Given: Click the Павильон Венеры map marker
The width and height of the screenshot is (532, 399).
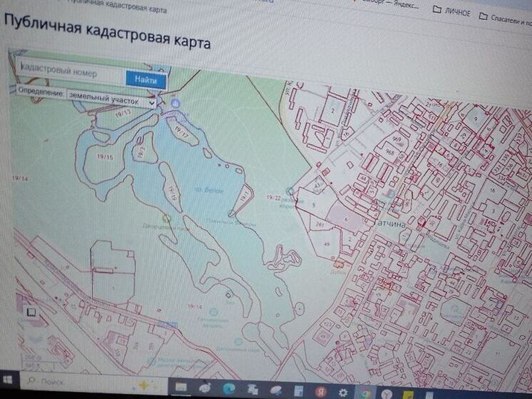Looking at the screenshot, I should pyautogui.click(x=232, y=213).
